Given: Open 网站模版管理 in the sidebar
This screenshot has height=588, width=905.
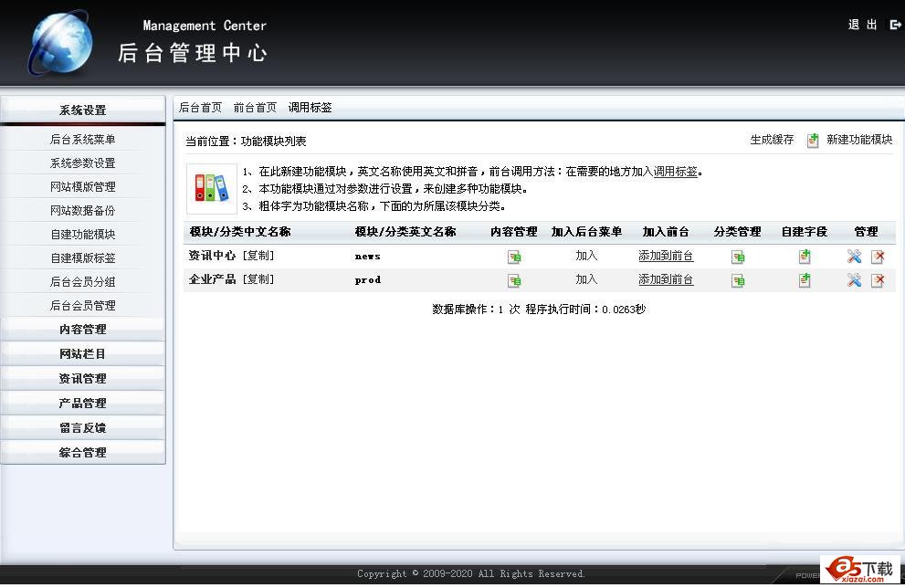Looking at the screenshot, I should pyautogui.click(x=82, y=187).
